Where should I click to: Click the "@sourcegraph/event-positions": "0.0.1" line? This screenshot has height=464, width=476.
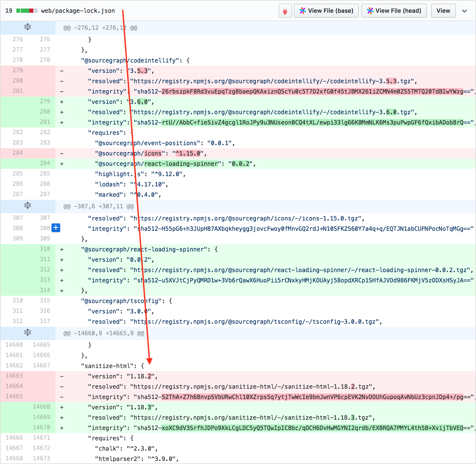[165, 143]
